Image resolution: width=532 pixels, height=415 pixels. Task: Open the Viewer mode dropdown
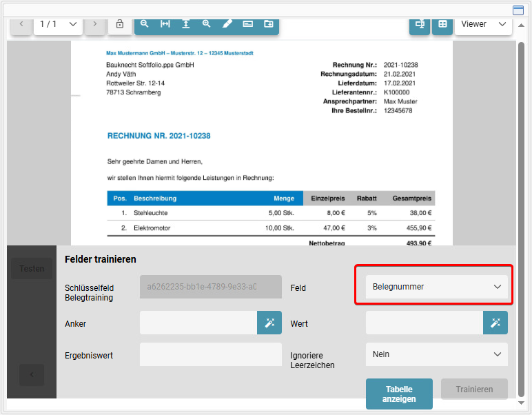click(x=483, y=24)
